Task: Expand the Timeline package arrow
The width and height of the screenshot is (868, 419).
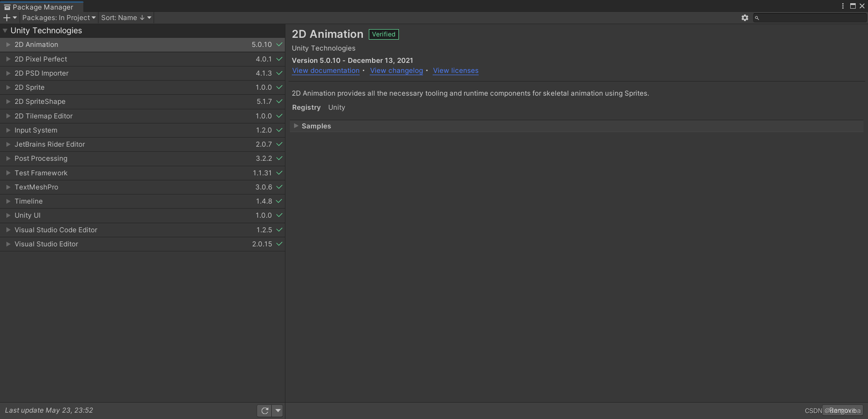Action: [x=8, y=201]
